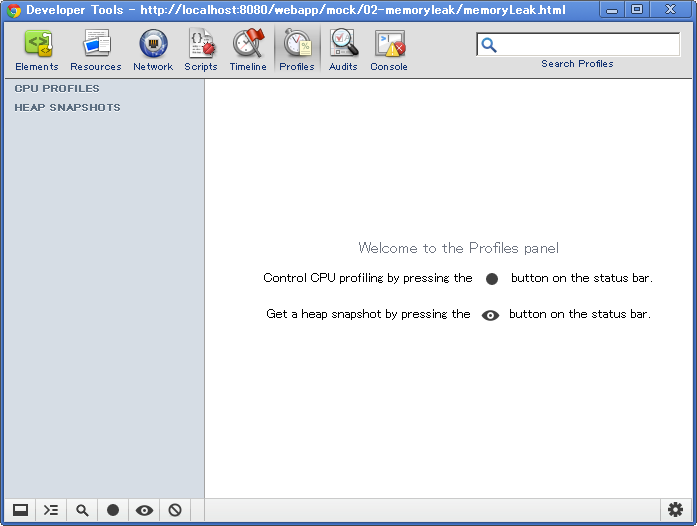The width and height of the screenshot is (697, 526).
Task: Close the Developer Tools window
Action: pos(671,10)
